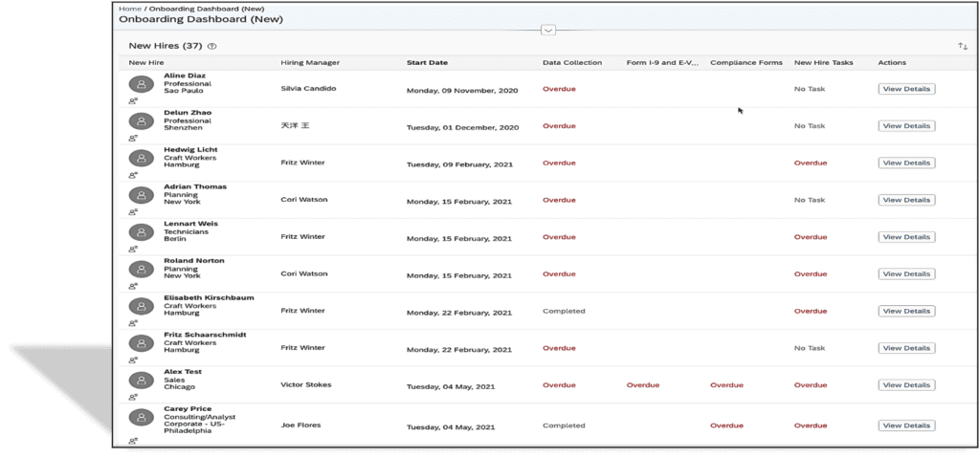Click Data Collection Completed for Carey Price

(x=564, y=425)
